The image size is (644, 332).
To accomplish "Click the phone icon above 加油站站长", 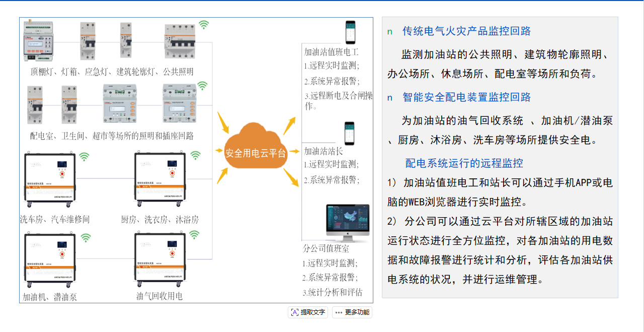I will (349, 134).
